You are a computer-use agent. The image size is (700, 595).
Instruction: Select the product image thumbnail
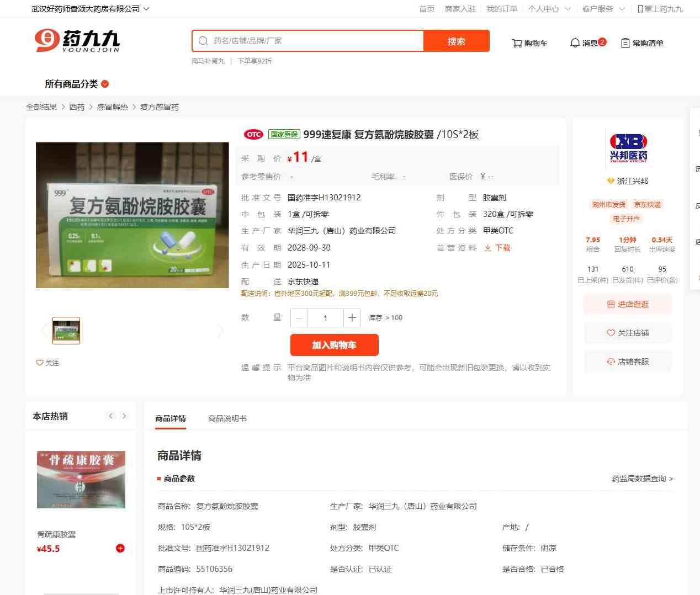(66, 331)
